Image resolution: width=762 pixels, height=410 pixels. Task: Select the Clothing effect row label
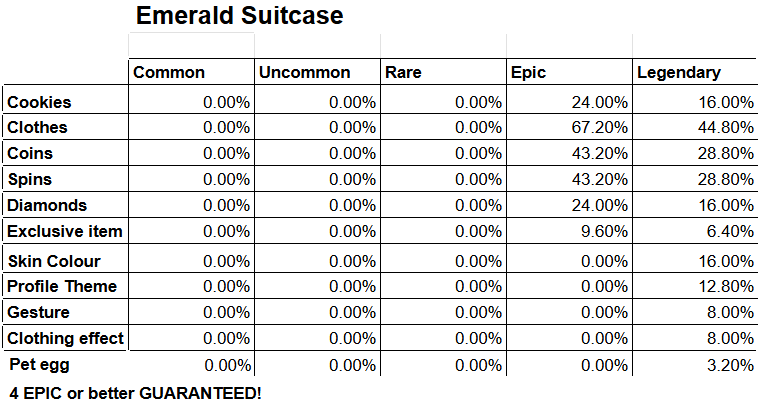coord(65,339)
